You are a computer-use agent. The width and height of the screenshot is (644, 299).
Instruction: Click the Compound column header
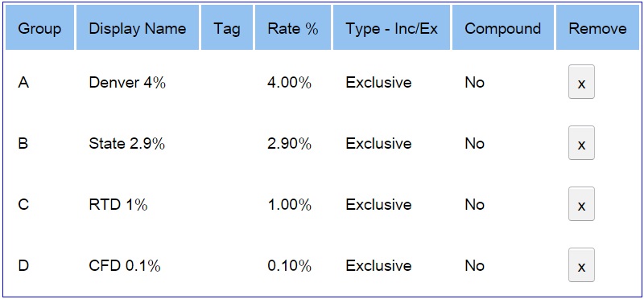tap(502, 27)
